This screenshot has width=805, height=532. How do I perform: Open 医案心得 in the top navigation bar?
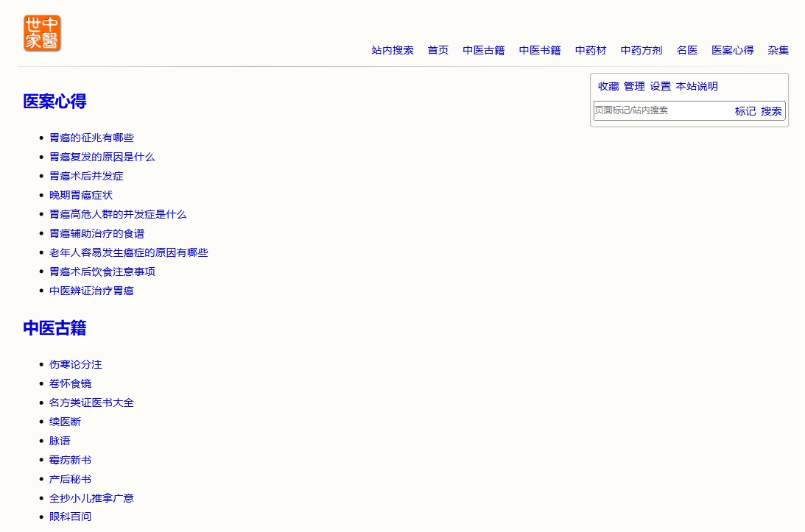(733, 50)
